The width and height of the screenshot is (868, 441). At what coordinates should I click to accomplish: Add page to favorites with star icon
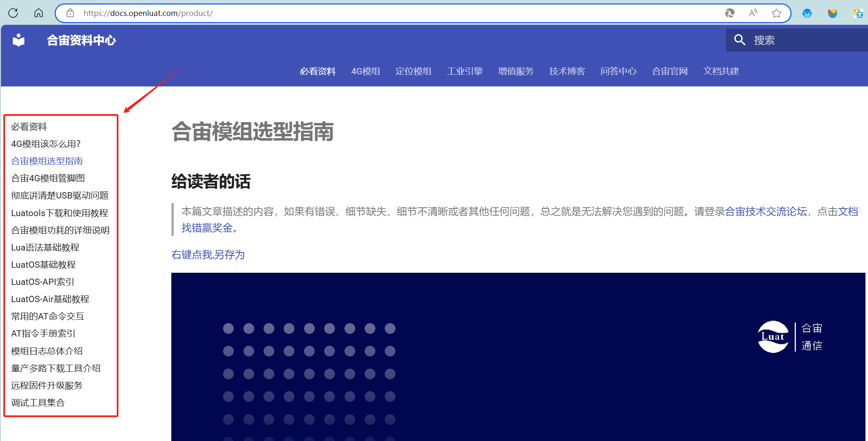(776, 13)
